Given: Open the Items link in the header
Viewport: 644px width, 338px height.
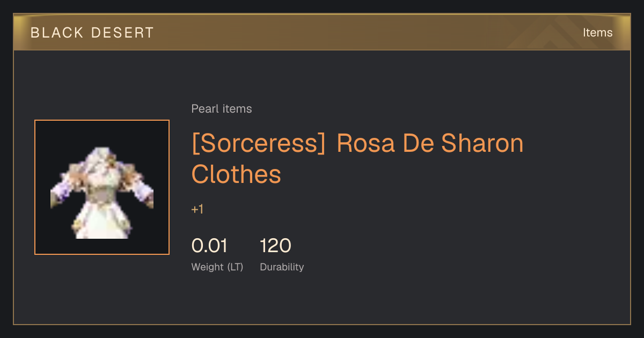Looking at the screenshot, I should tap(597, 32).
